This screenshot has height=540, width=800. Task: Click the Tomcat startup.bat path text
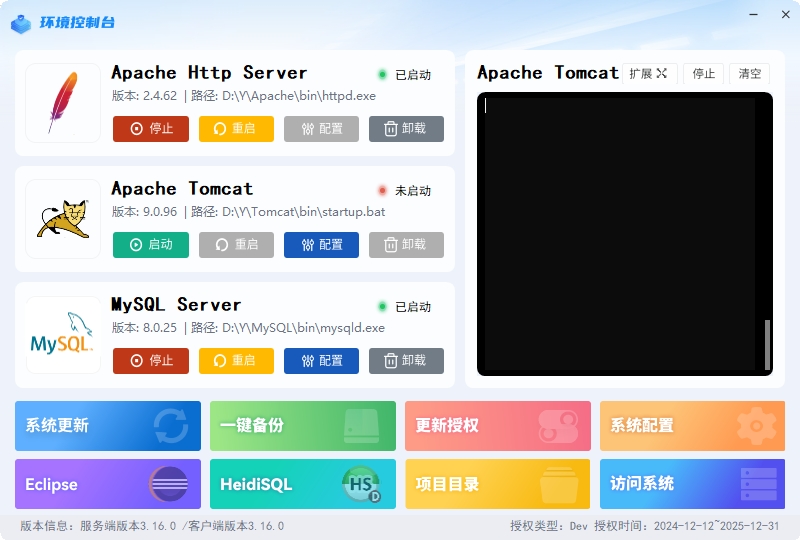(x=288, y=212)
